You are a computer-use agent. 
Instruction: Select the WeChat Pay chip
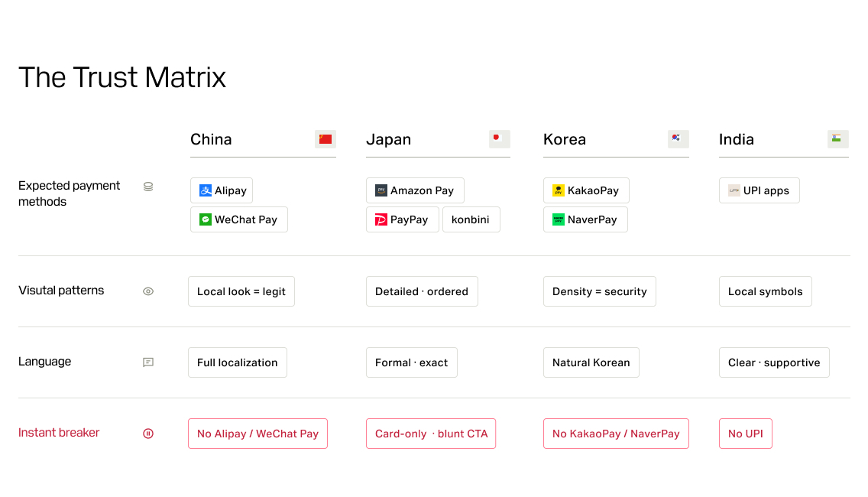[x=238, y=219]
